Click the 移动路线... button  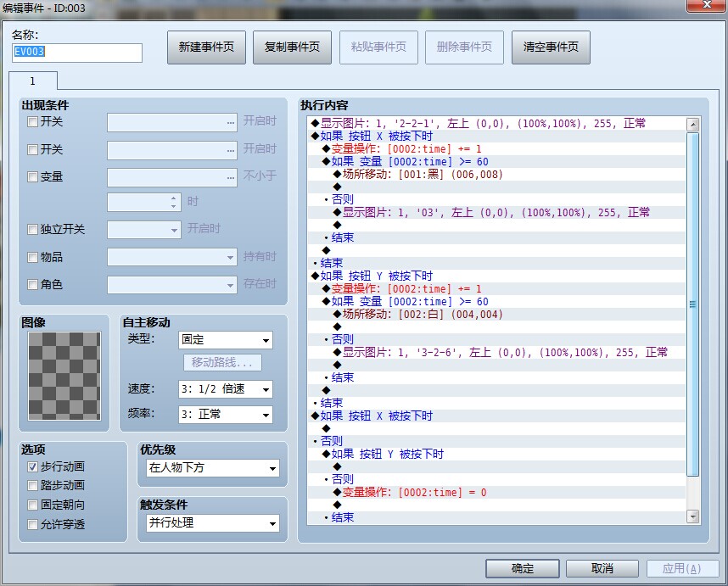coord(222,362)
